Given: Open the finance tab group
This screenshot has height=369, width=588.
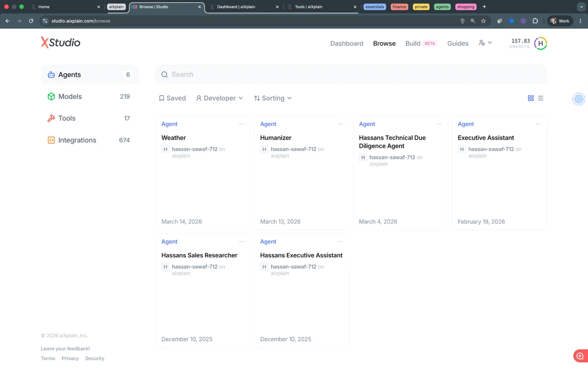Looking at the screenshot, I should (x=399, y=7).
